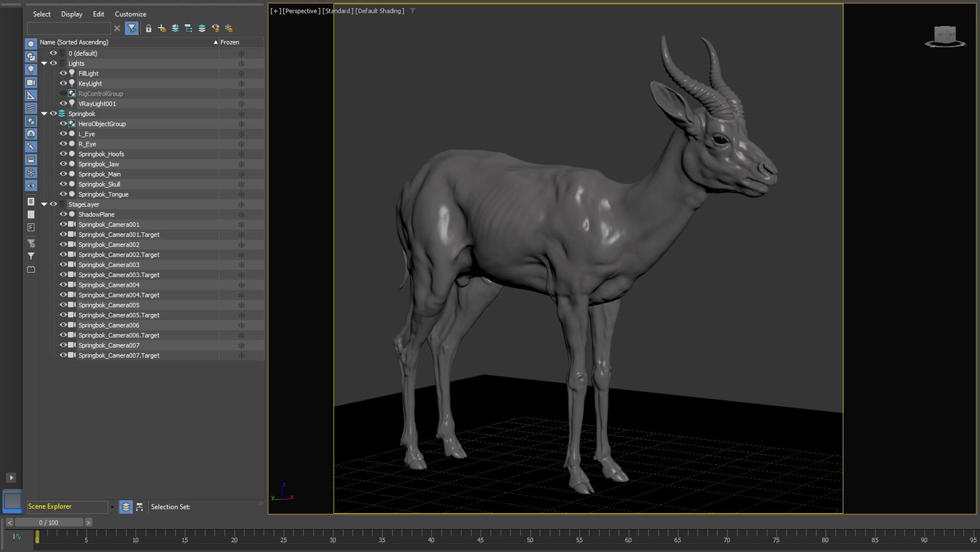Toggle visibility of Springbok_Camera004
The image size is (980, 552).
(63, 285)
